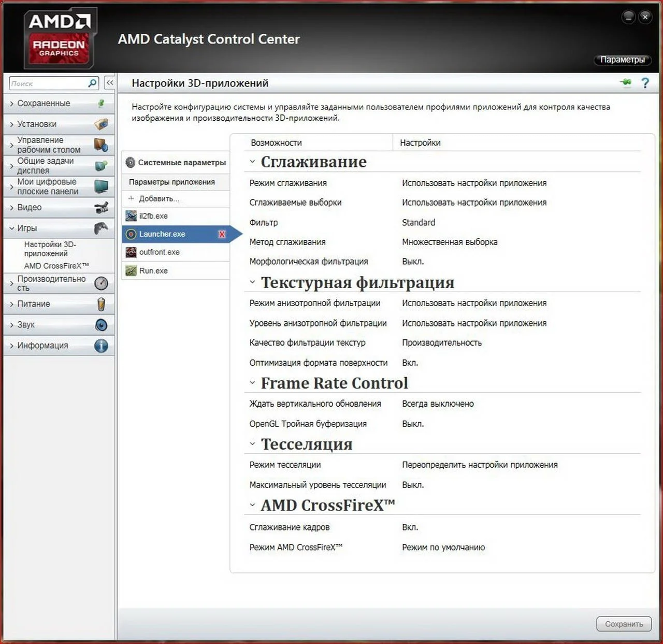Viewport: 663px width, 644px height.
Task: Open AMD CrossFireX™ sidebar item
Action: click(x=56, y=266)
